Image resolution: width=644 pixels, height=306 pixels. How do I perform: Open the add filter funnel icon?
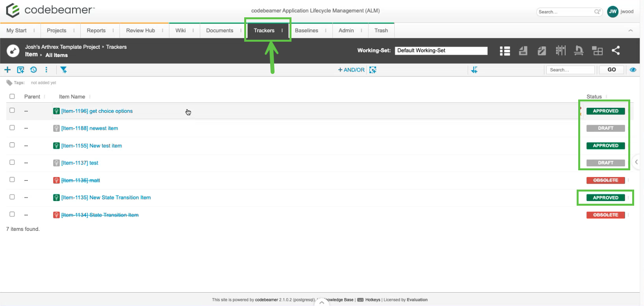point(63,70)
